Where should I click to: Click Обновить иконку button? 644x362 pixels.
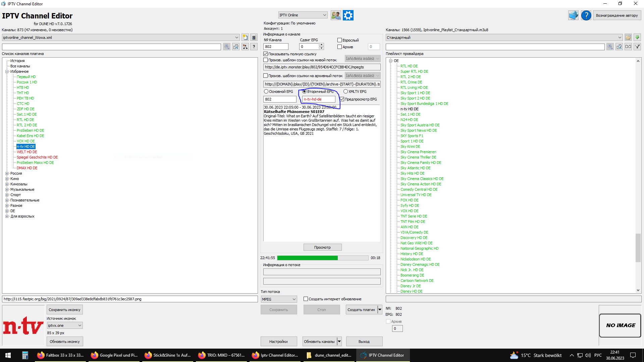pyautogui.click(x=64, y=342)
